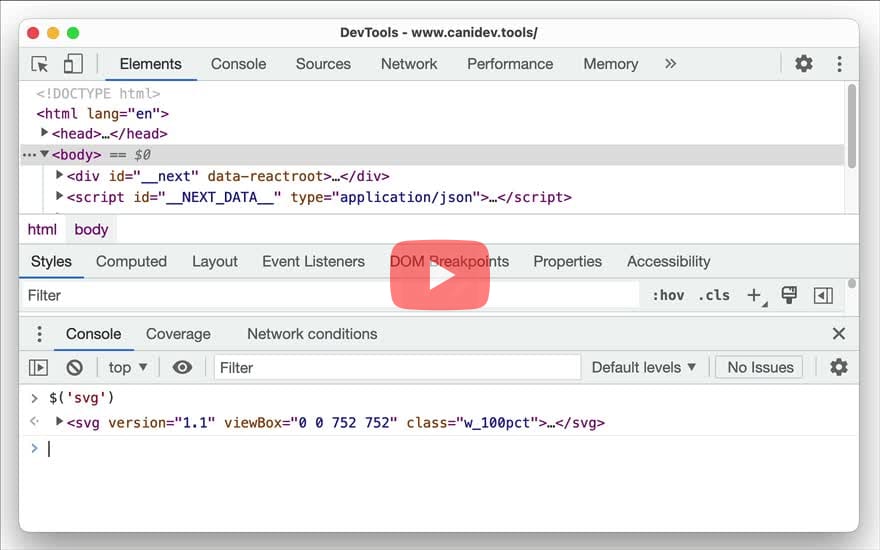Switch to the Memory tab
Viewport: 880px width, 550px height.
[x=611, y=64]
